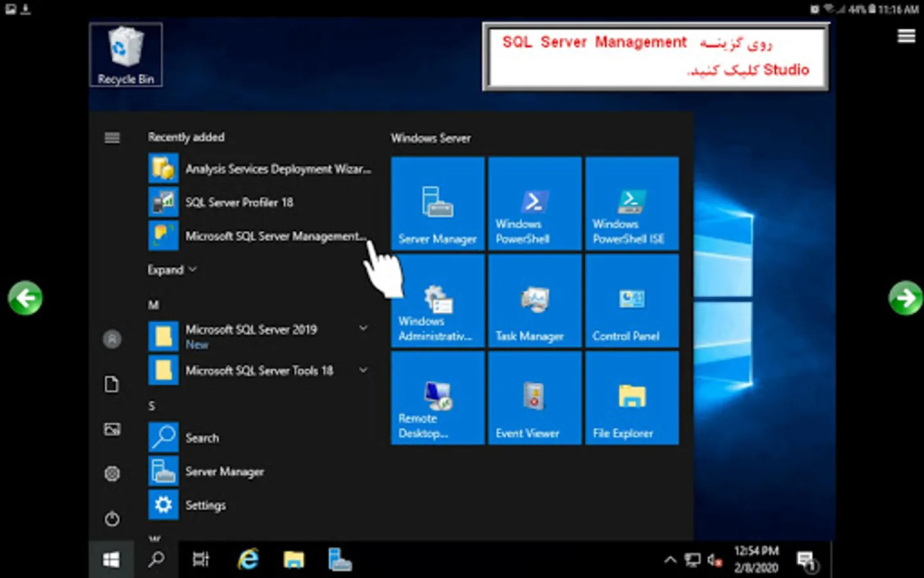The height and width of the screenshot is (578, 924).
Task: Go to the previous slide with green arrow
Action: pyautogui.click(x=26, y=298)
